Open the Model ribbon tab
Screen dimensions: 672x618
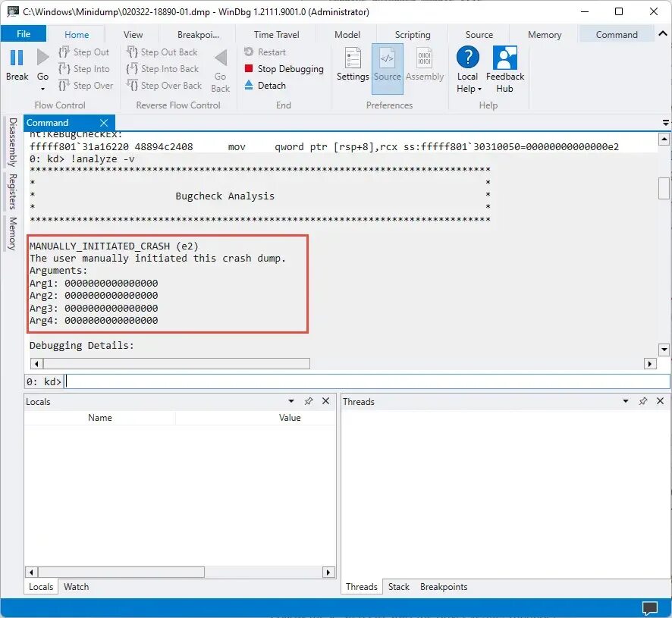point(347,35)
